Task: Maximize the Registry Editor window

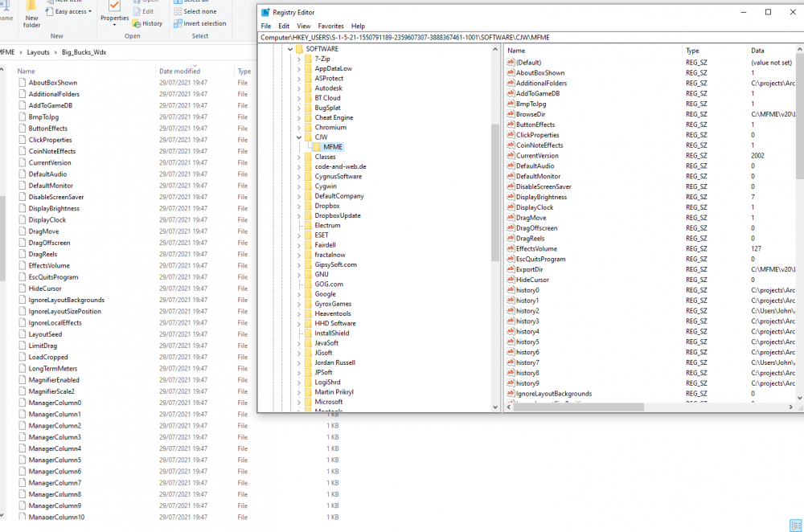Action: 768,12
